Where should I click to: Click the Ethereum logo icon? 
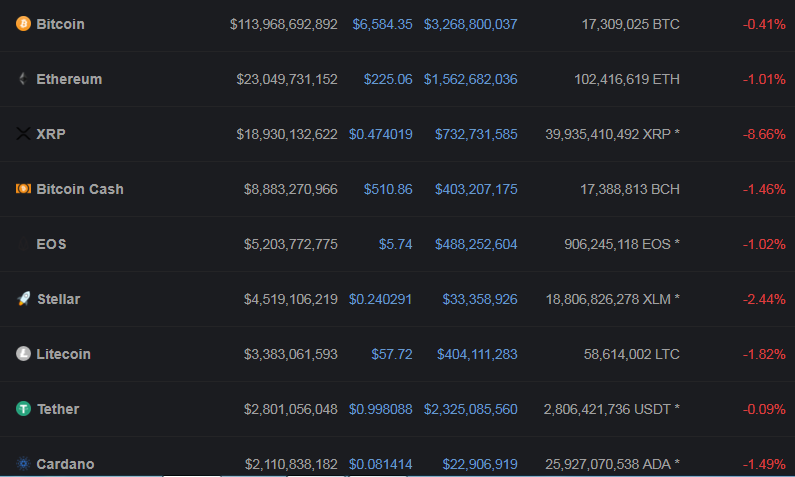point(23,79)
